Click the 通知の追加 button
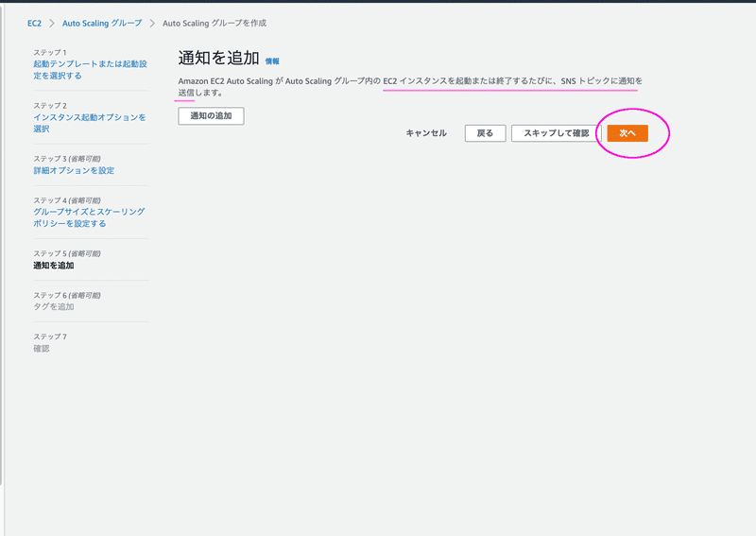Image resolution: width=756 pixels, height=536 pixels. point(211,115)
